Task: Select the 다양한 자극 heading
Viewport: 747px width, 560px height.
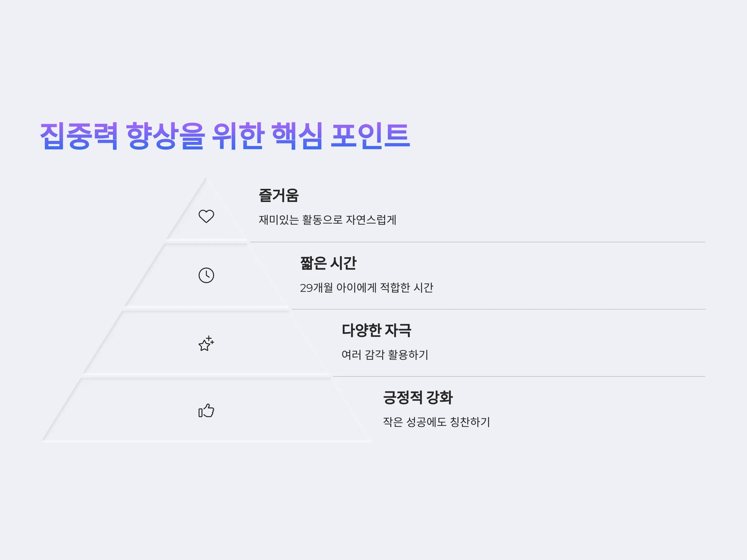Action: (376, 330)
